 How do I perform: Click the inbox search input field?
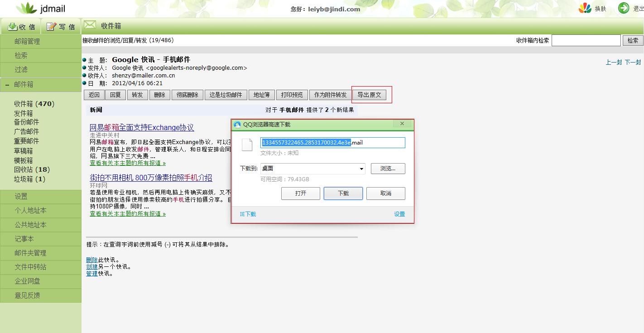[586, 40]
